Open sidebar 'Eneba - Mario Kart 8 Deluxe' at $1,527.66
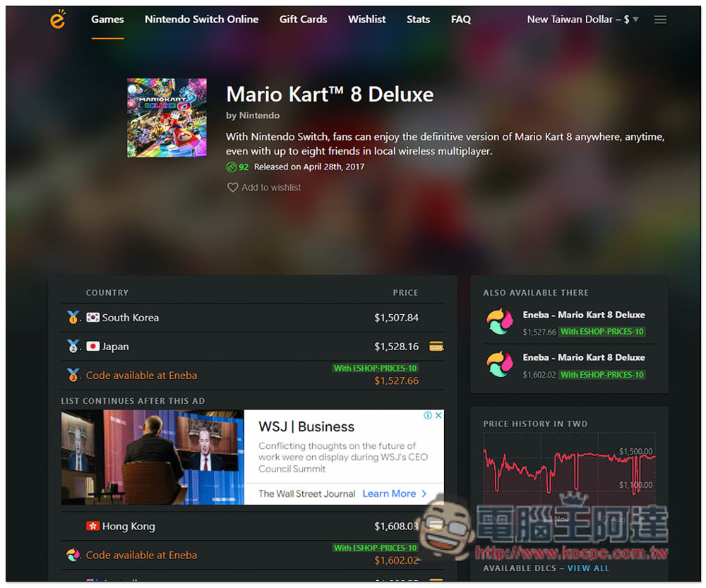 click(x=584, y=315)
